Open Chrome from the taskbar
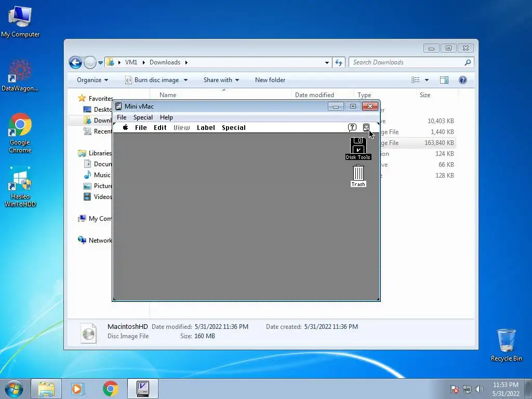 click(110, 389)
